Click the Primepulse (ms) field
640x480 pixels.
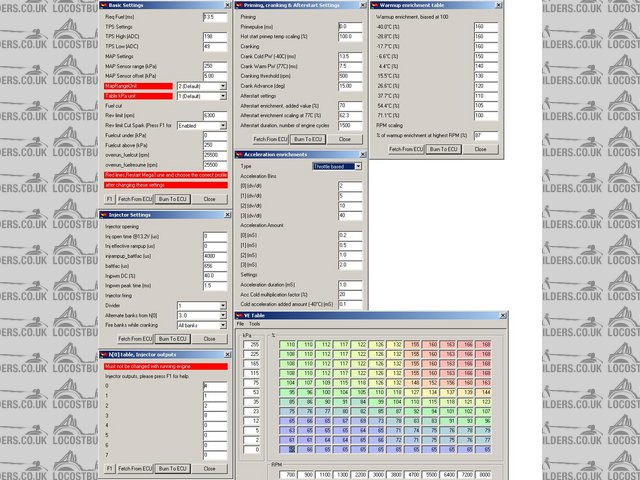click(350, 27)
